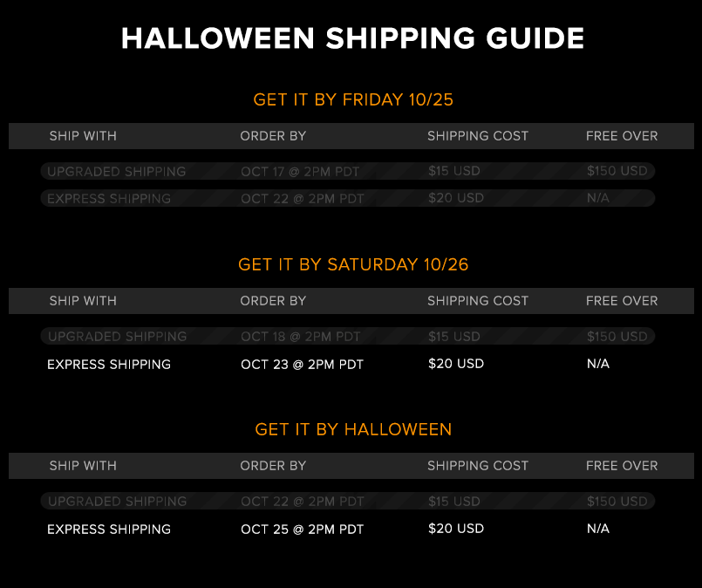Select greyed Upgraded Shipping Oct 18 deadline
Viewport: 702px width, 588px height.
click(300, 337)
